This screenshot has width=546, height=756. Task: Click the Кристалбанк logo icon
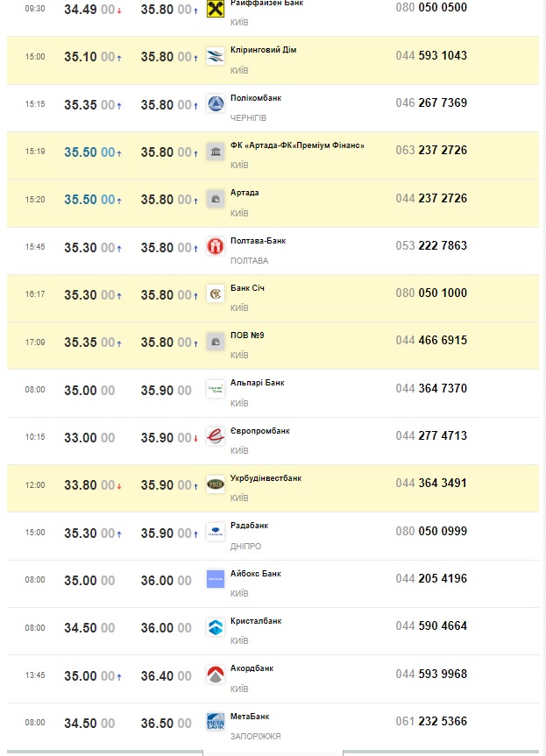tap(215, 627)
